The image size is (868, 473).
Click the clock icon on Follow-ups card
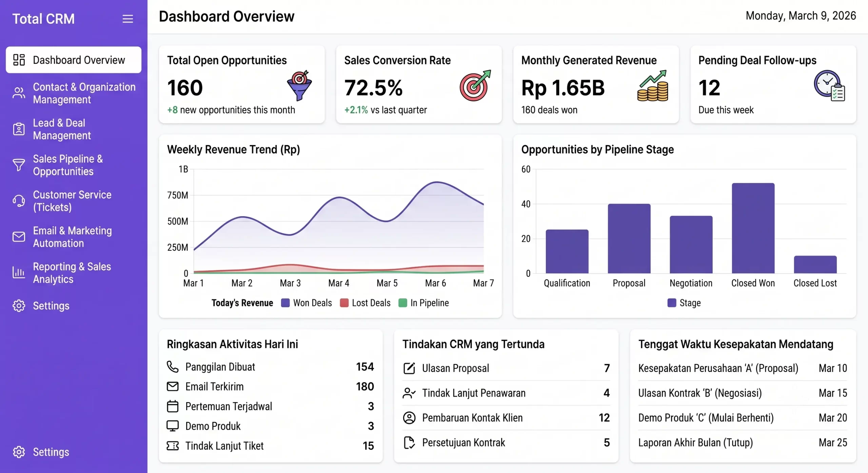click(830, 86)
